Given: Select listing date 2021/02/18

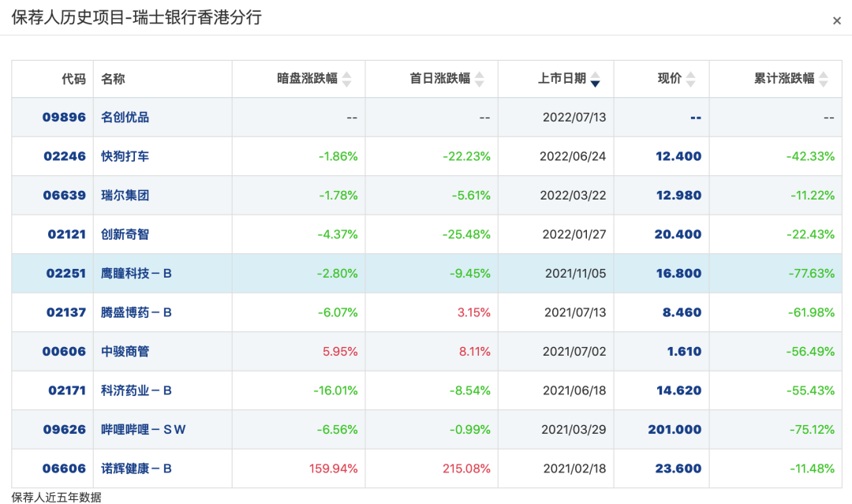Looking at the screenshot, I should (575, 469).
